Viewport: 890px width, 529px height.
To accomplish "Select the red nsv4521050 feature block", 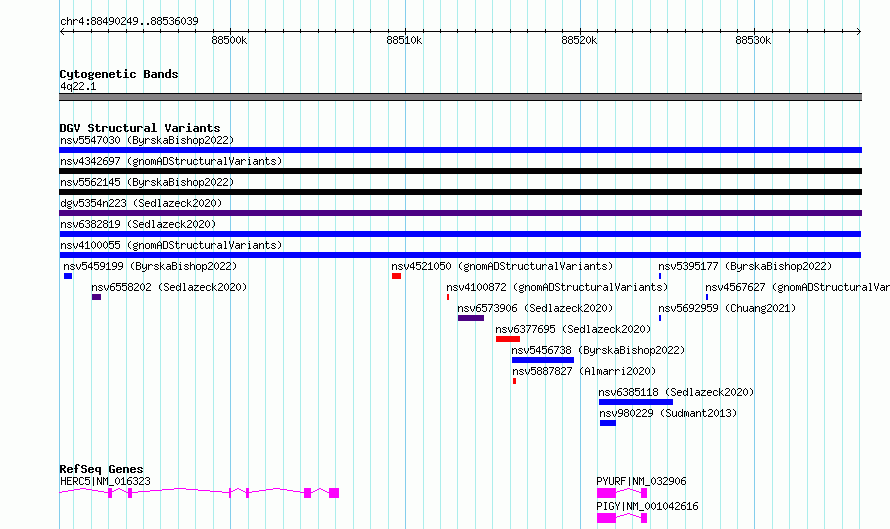I will point(396,276).
